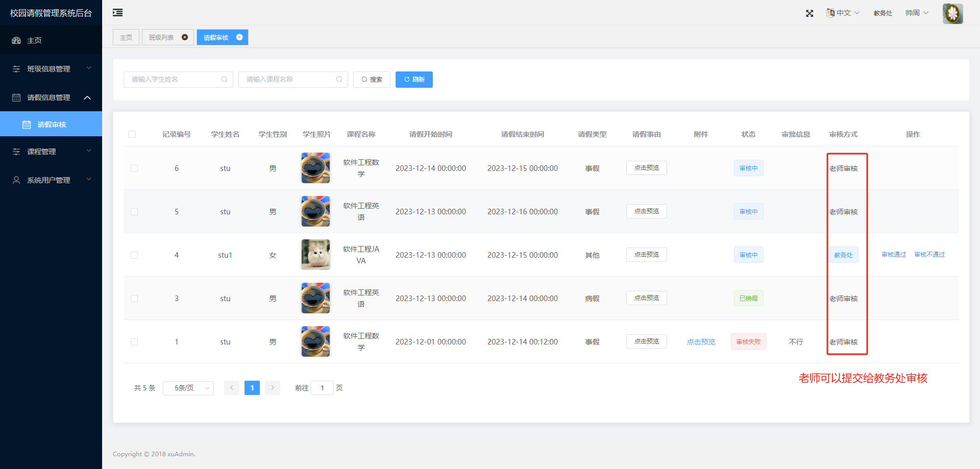The width and height of the screenshot is (980, 469).
Task: Close the 请假审核 tab with its X icon
Action: [x=239, y=37]
